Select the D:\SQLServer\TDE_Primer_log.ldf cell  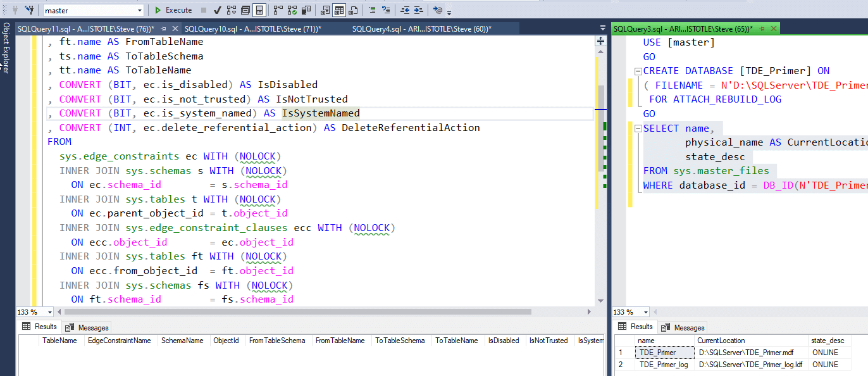pos(750,365)
